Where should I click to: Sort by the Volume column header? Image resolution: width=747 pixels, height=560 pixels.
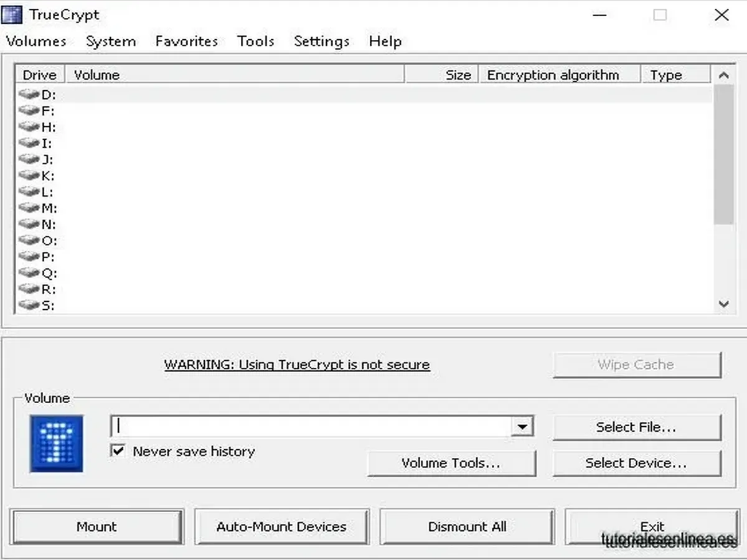click(235, 75)
